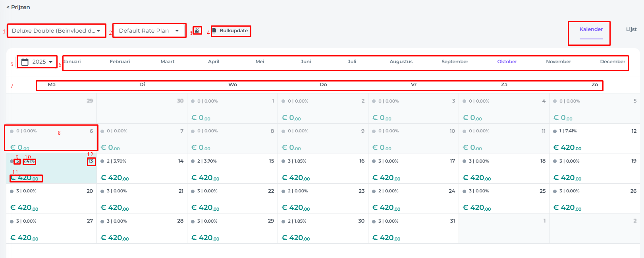644x258 pixels.
Task: Open the Deluxe Double room type dropdown
Action: [x=56, y=31]
